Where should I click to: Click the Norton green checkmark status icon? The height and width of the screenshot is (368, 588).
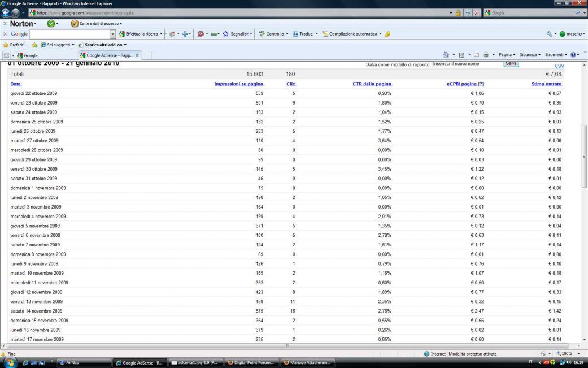51,23
